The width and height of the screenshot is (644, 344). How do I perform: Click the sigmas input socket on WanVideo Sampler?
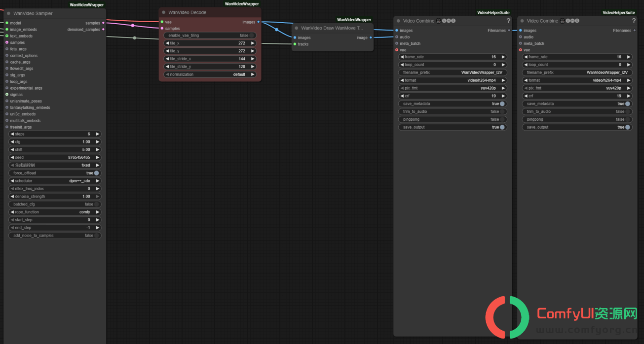click(7, 94)
